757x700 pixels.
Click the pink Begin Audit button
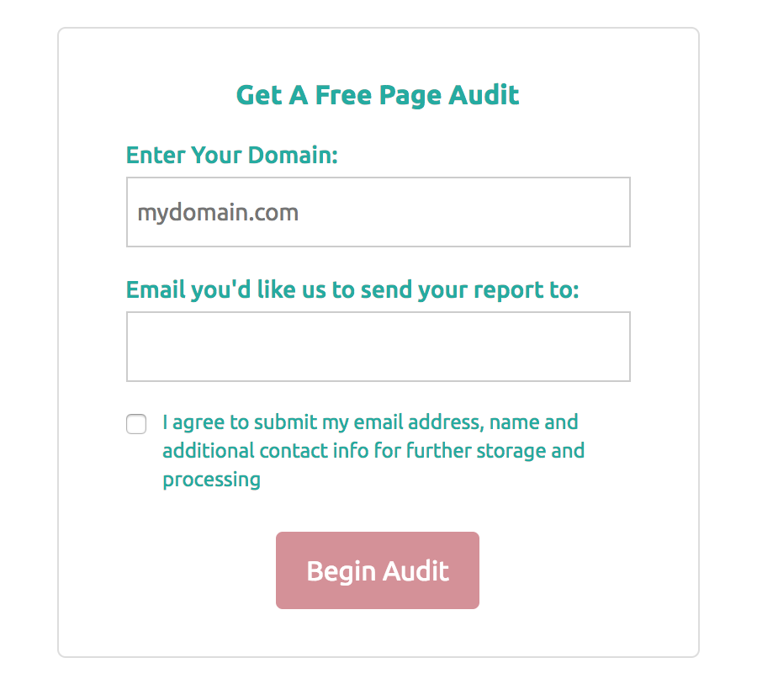tap(377, 570)
